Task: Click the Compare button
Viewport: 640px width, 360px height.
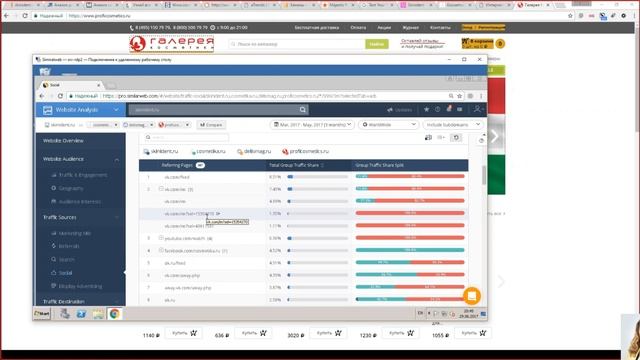Action: (211, 125)
